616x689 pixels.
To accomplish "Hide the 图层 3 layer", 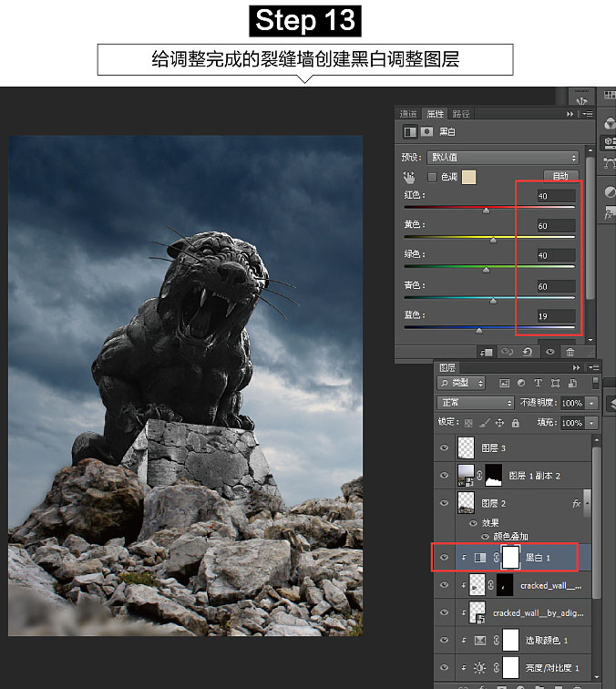I will pyautogui.click(x=444, y=447).
